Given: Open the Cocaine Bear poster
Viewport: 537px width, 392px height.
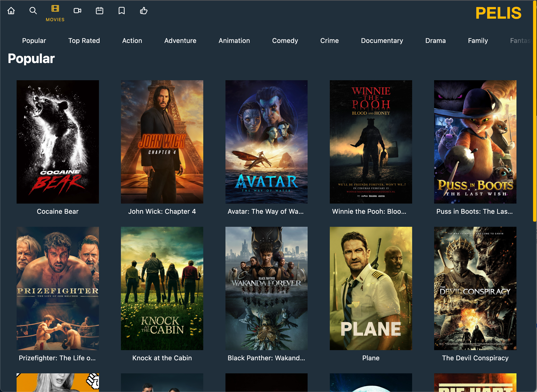Looking at the screenshot, I should (x=58, y=142).
